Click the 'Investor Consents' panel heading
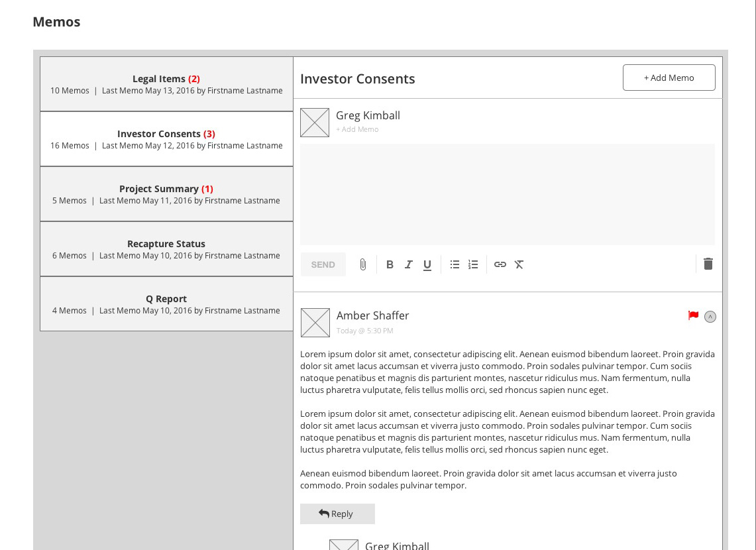The height and width of the screenshot is (550, 756). pyautogui.click(x=358, y=79)
